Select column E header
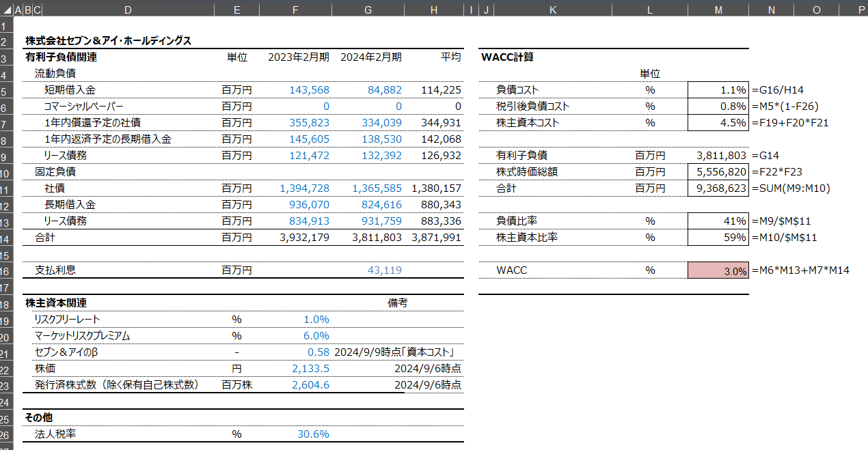868x450 pixels. coord(236,10)
